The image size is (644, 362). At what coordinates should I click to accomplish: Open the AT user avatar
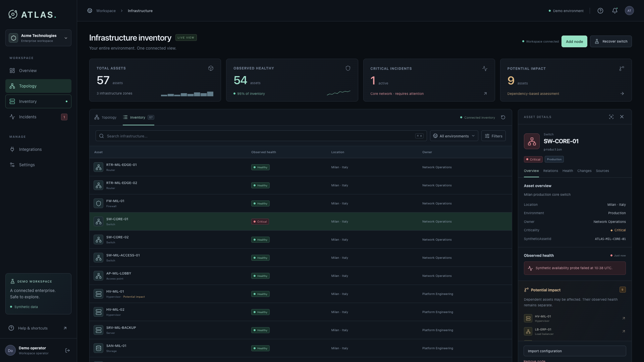tap(629, 11)
